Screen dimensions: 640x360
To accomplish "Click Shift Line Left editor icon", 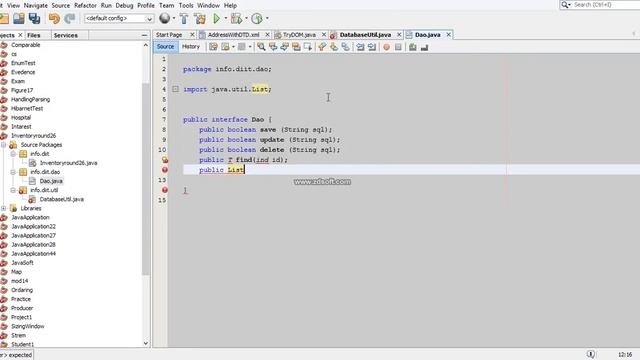I will pos(360,47).
